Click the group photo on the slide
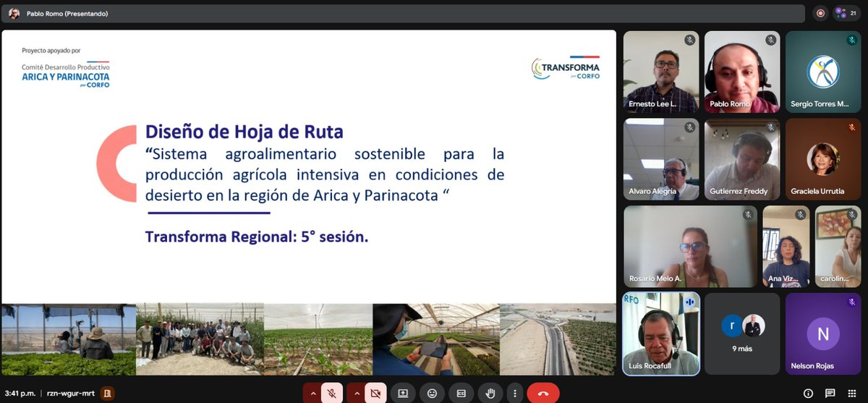This screenshot has height=403, width=868. [x=200, y=339]
